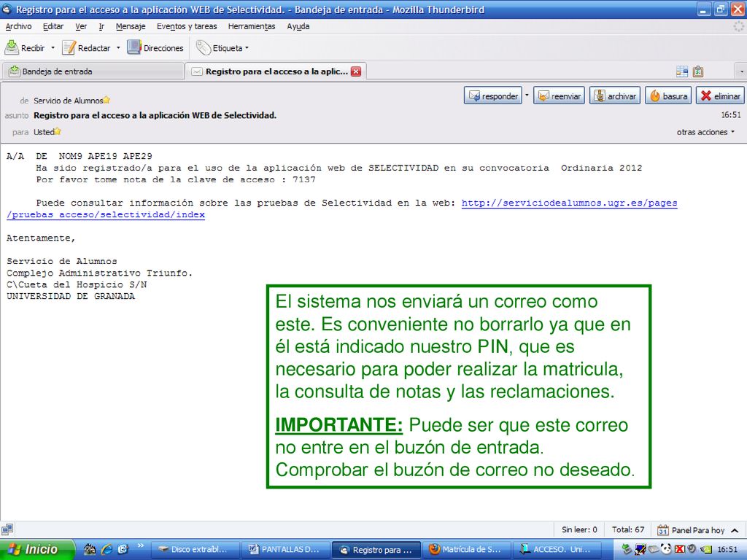Open the calendar tab icon
The height and width of the screenshot is (560, 747).
[682, 71]
